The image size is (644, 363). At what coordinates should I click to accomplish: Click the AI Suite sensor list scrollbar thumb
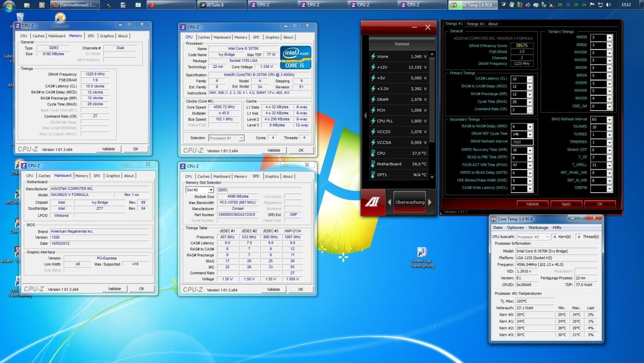tap(432, 100)
